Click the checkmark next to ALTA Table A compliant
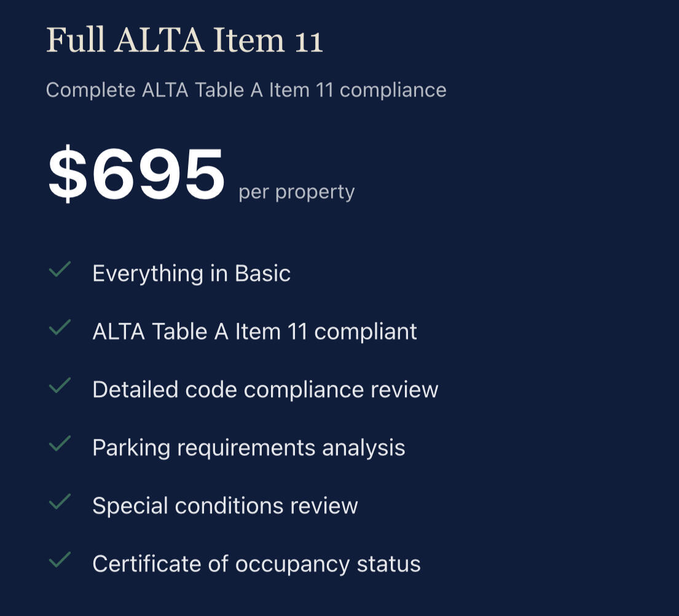The image size is (679, 616). 60,328
